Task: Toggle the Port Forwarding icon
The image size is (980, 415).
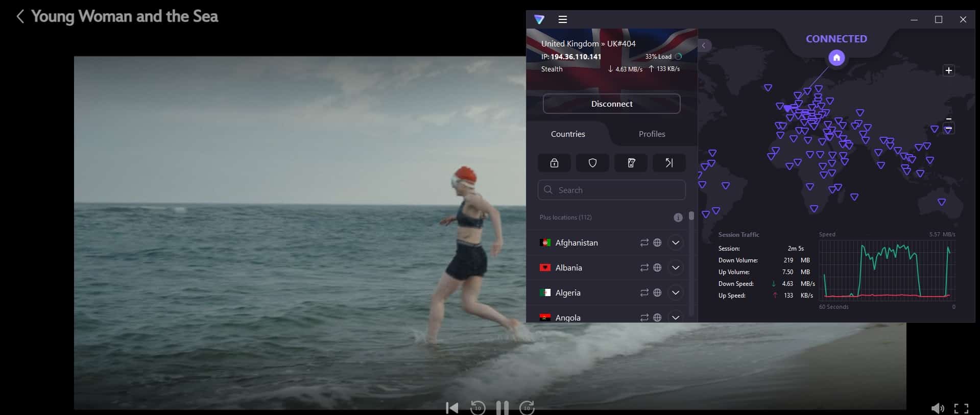Action: coord(669,163)
